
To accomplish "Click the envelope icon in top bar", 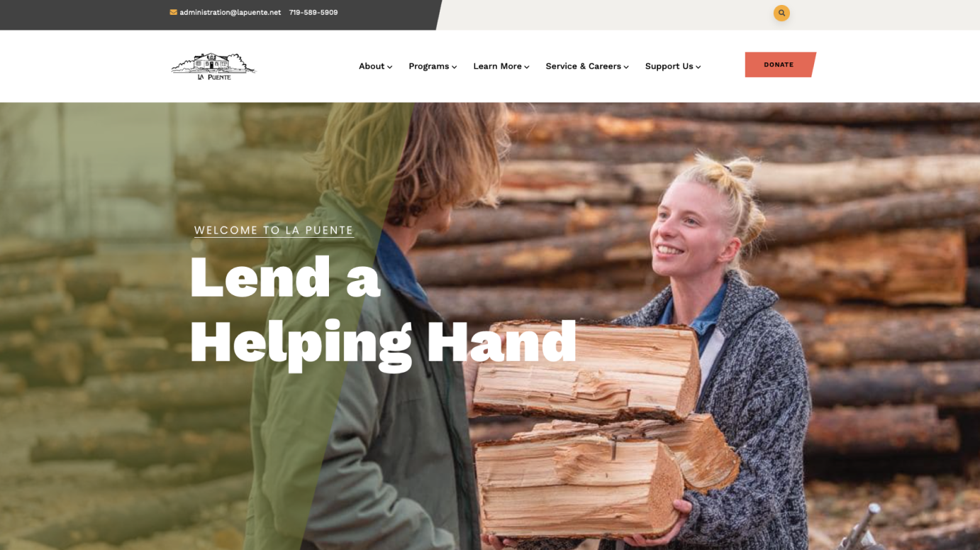I will 173,12.
